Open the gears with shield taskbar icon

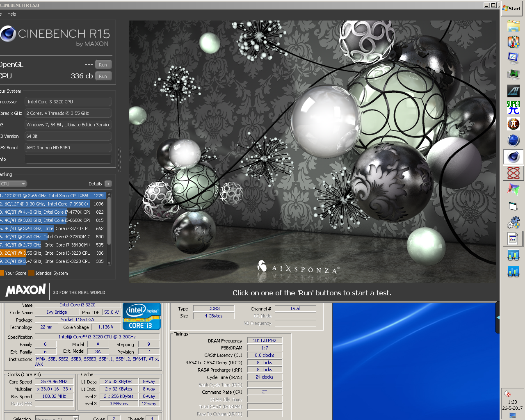pos(513,222)
